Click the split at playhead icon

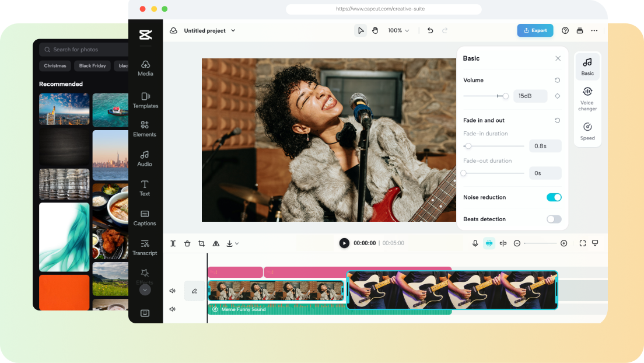503,243
